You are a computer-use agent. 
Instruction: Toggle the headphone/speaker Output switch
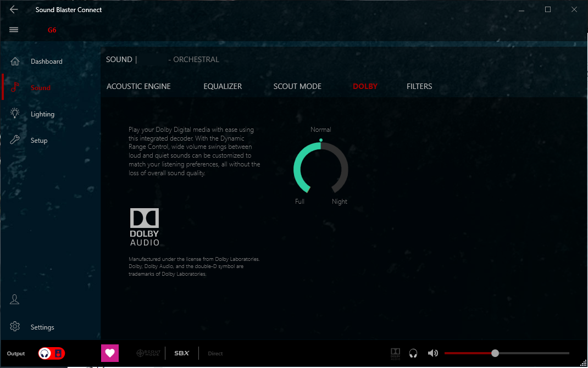pyautogui.click(x=51, y=353)
